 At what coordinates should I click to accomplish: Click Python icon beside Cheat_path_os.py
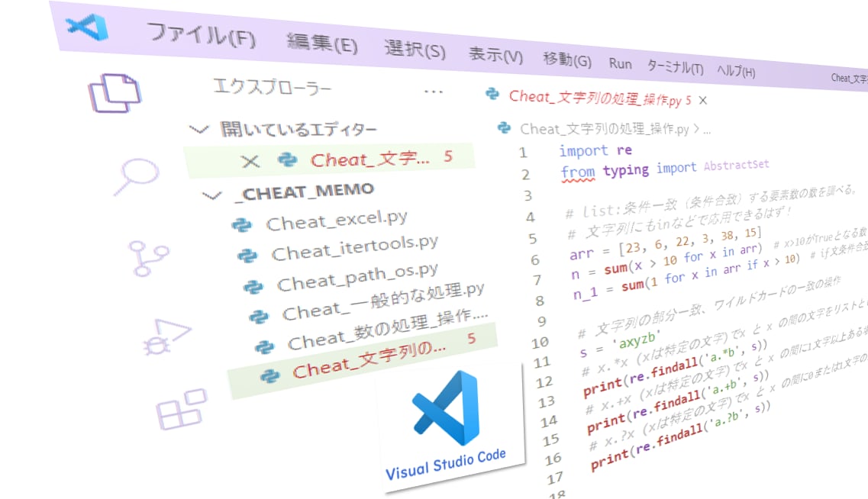pos(253,287)
